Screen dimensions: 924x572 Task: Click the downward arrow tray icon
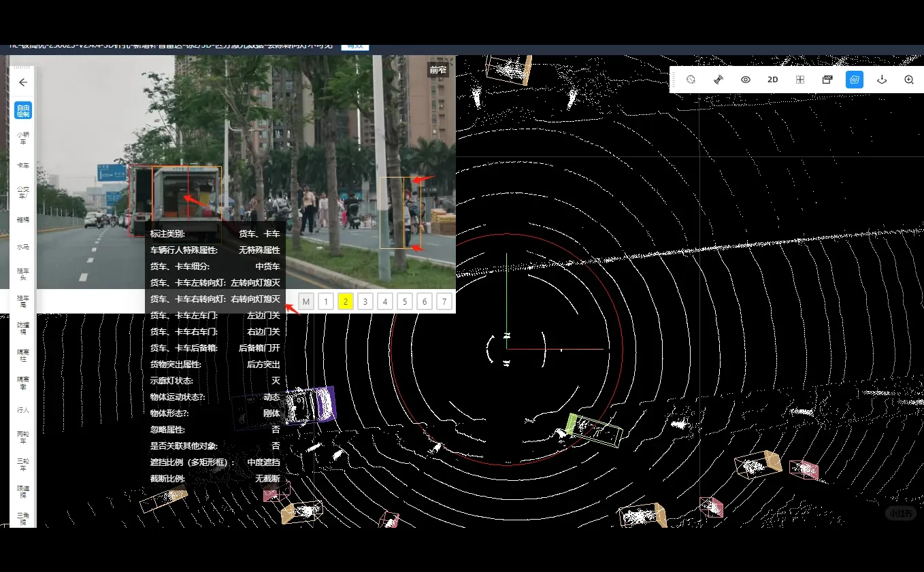click(882, 80)
